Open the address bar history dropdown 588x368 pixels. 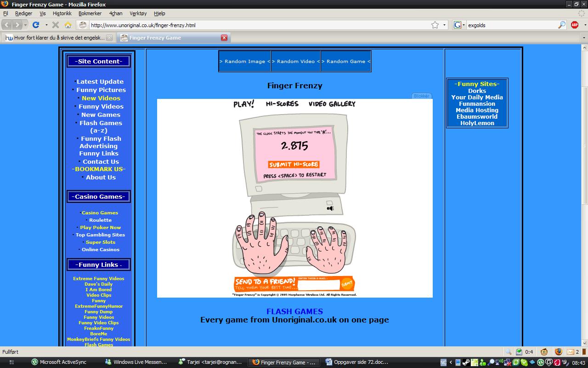445,25
